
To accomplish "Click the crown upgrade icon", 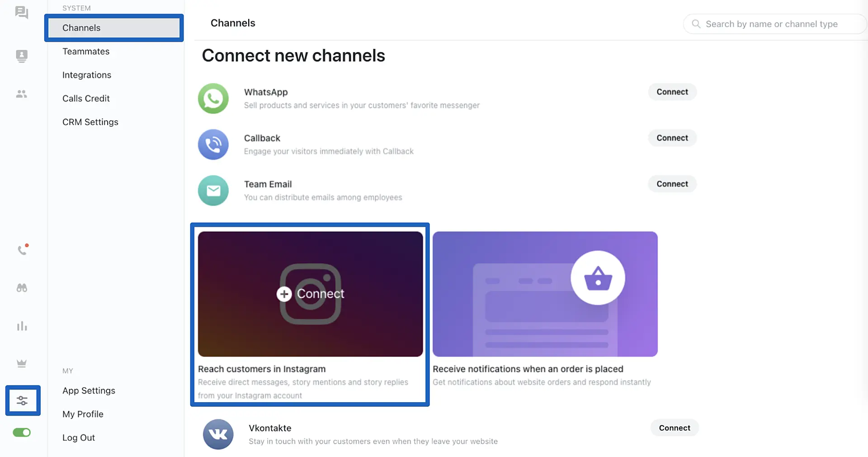I will coord(22,363).
